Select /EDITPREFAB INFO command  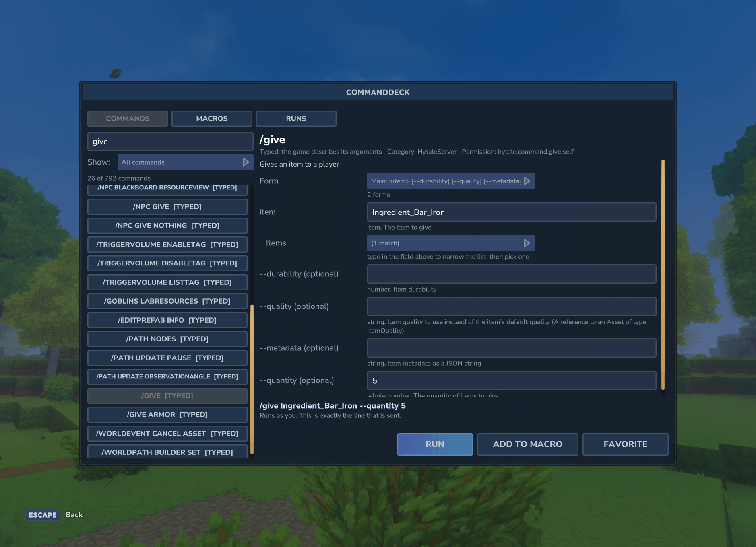tap(167, 320)
